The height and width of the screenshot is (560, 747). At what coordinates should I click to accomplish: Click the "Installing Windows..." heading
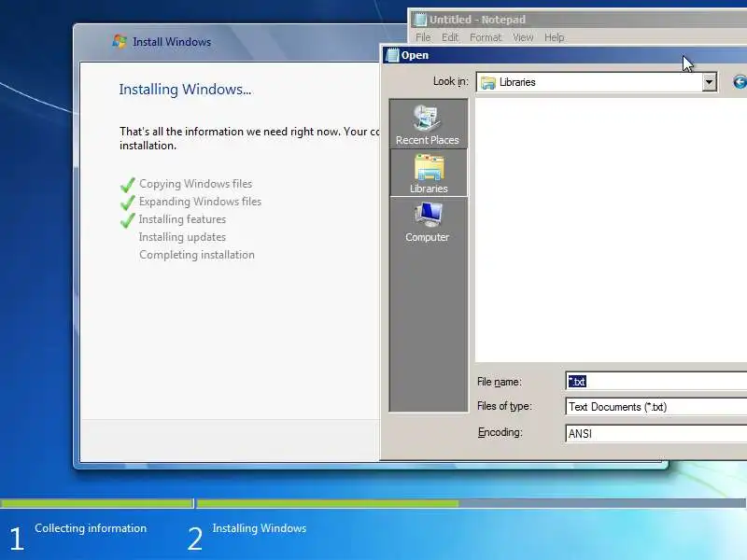(185, 90)
